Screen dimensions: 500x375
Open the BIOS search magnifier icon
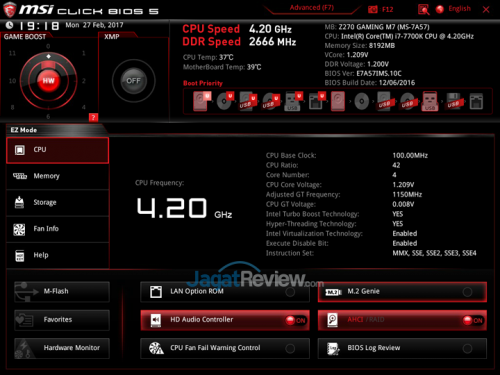click(423, 9)
